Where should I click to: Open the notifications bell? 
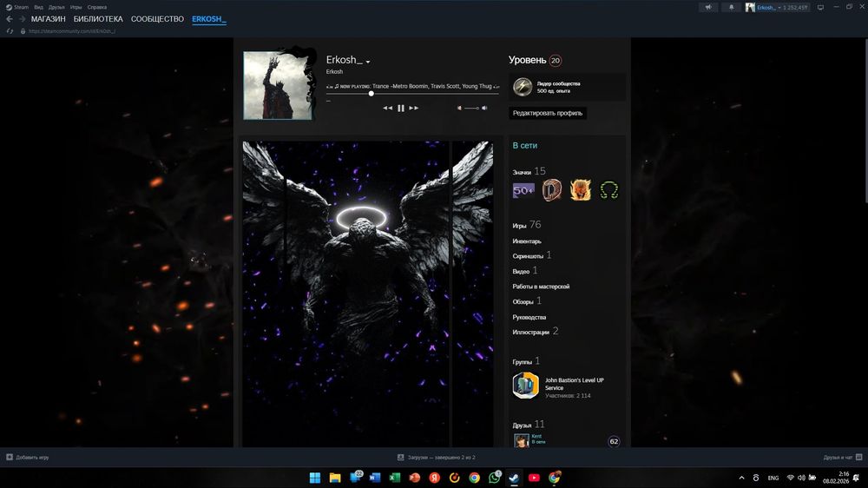pos(731,7)
